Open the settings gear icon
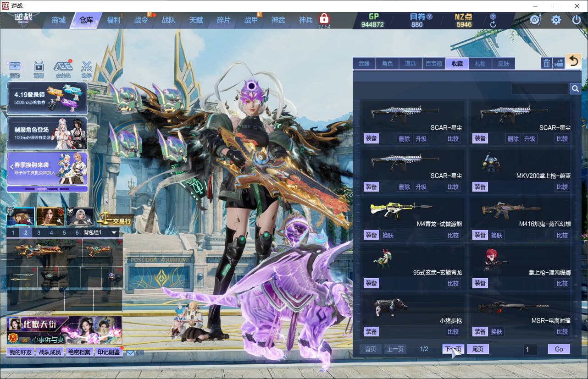 click(556, 20)
